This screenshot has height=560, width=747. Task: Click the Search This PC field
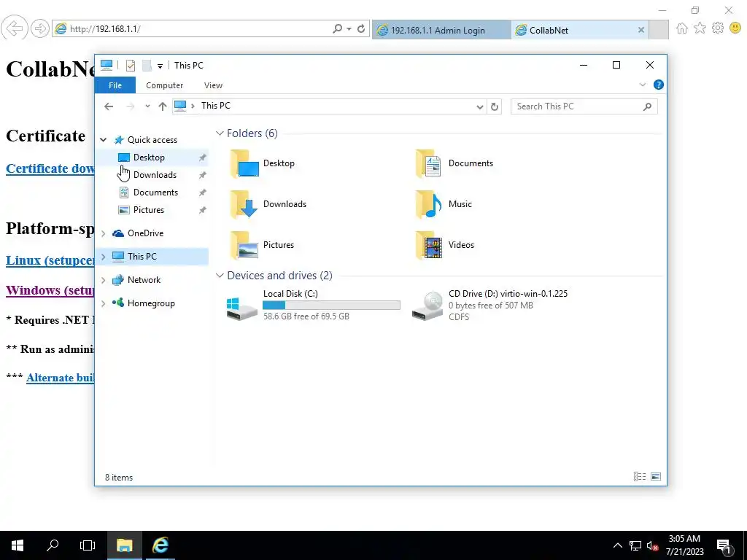pos(584,106)
